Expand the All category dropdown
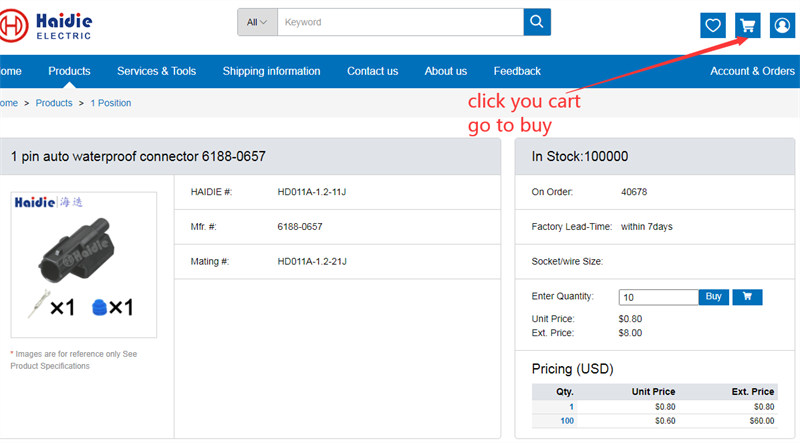Image resolution: width=800 pixels, height=443 pixels. [257, 22]
